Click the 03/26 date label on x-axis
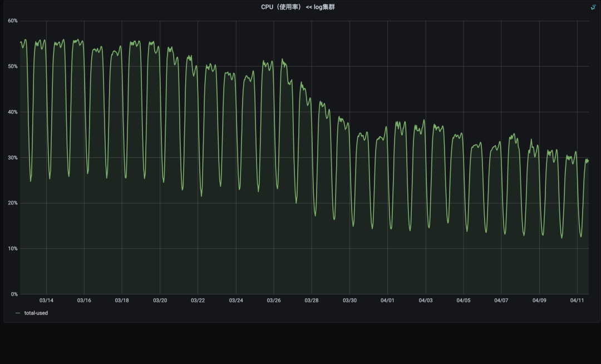The image size is (601, 364). [x=274, y=301]
